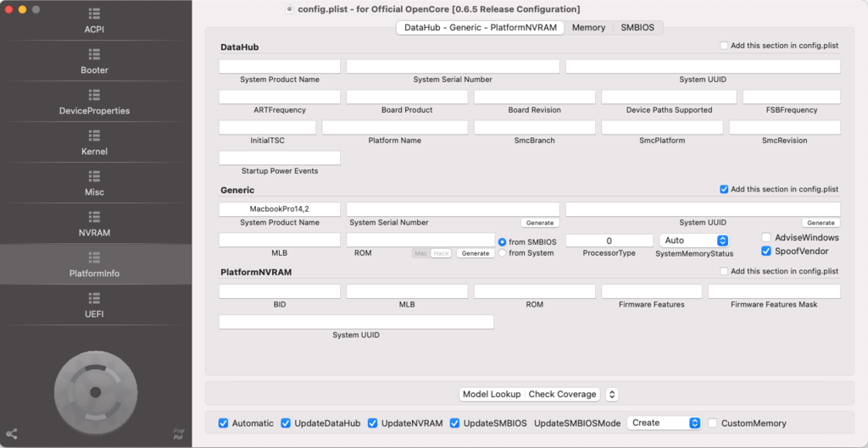Click the FSBFrequency field
Screen dimensions: 868x448
(x=792, y=97)
